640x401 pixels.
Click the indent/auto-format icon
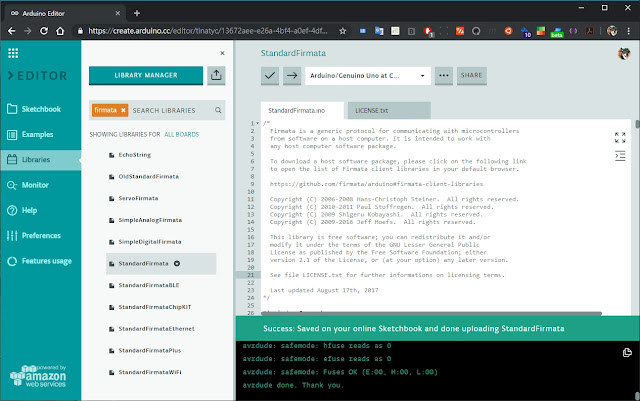(620, 156)
